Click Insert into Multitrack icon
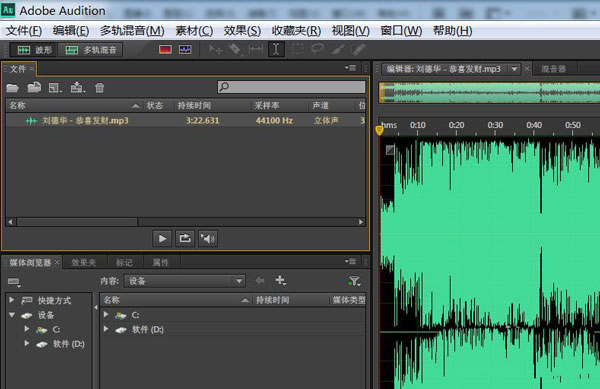600x389 pixels. click(x=78, y=88)
